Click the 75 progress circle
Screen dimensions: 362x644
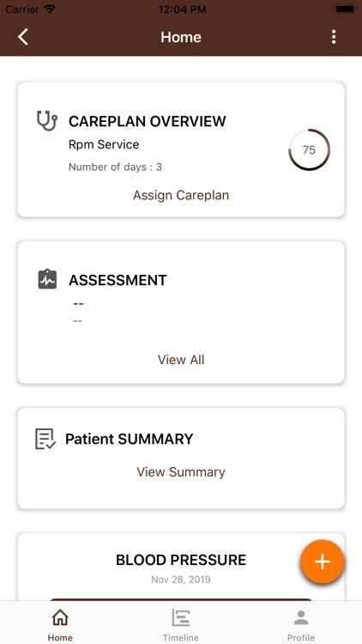tap(309, 150)
